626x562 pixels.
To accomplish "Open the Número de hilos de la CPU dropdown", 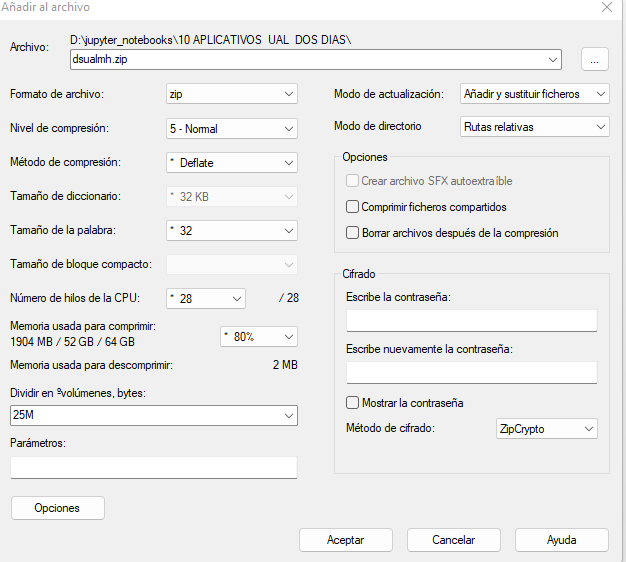I will [x=205, y=298].
